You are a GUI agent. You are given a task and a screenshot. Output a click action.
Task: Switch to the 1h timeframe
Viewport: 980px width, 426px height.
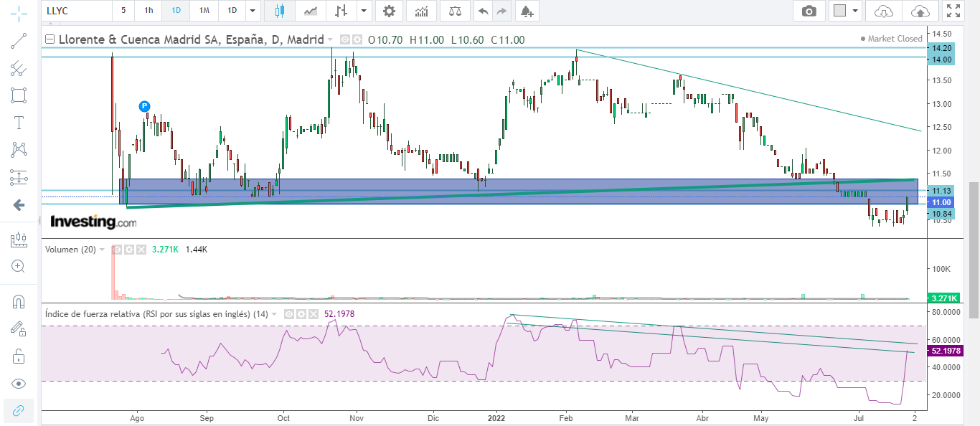click(149, 11)
